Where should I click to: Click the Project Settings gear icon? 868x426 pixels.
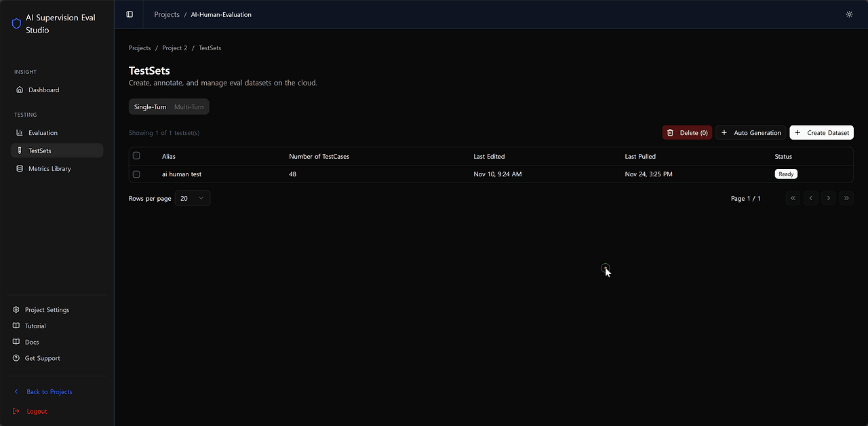15,309
